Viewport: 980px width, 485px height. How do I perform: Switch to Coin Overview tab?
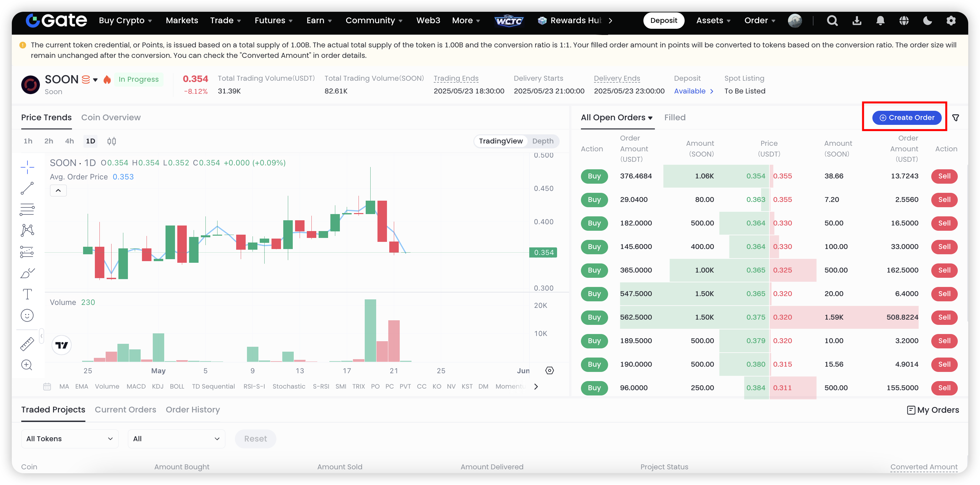(x=111, y=117)
